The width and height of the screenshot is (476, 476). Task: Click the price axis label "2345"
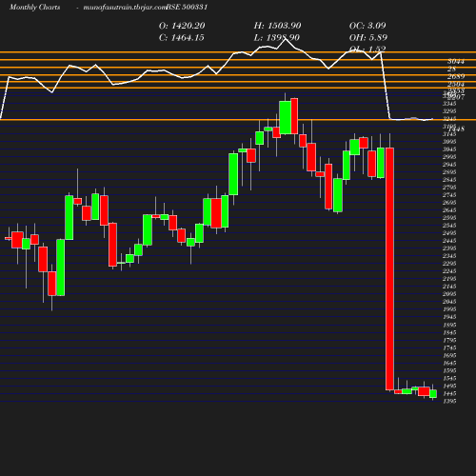[x=449, y=256]
